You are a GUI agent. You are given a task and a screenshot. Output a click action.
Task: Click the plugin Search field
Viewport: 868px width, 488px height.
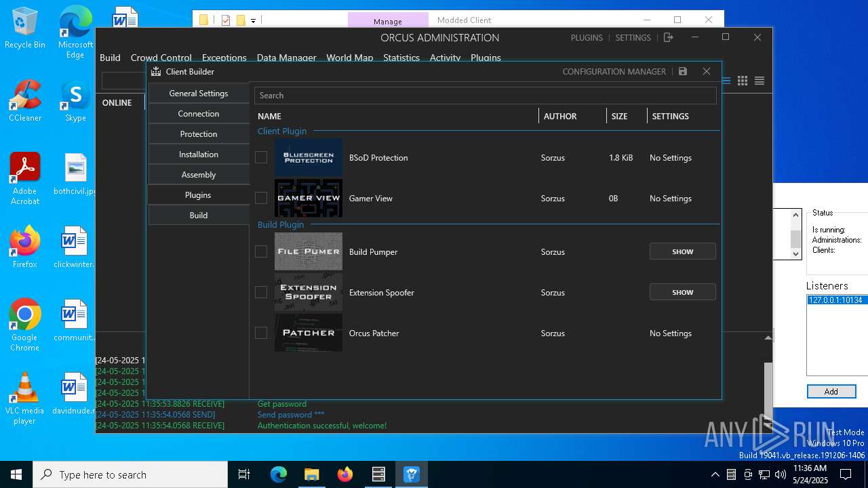485,96
